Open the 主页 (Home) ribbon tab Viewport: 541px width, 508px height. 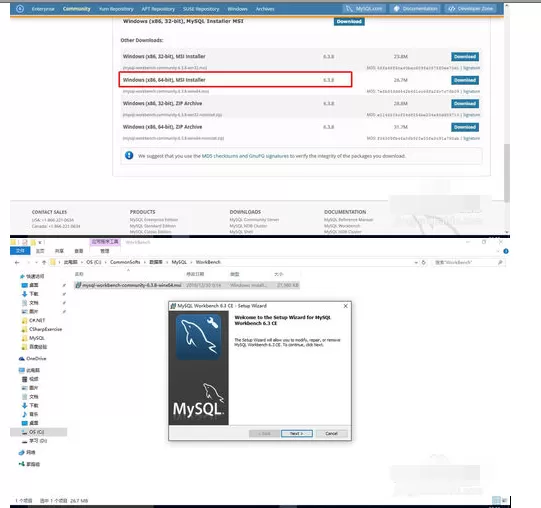coord(40,251)
